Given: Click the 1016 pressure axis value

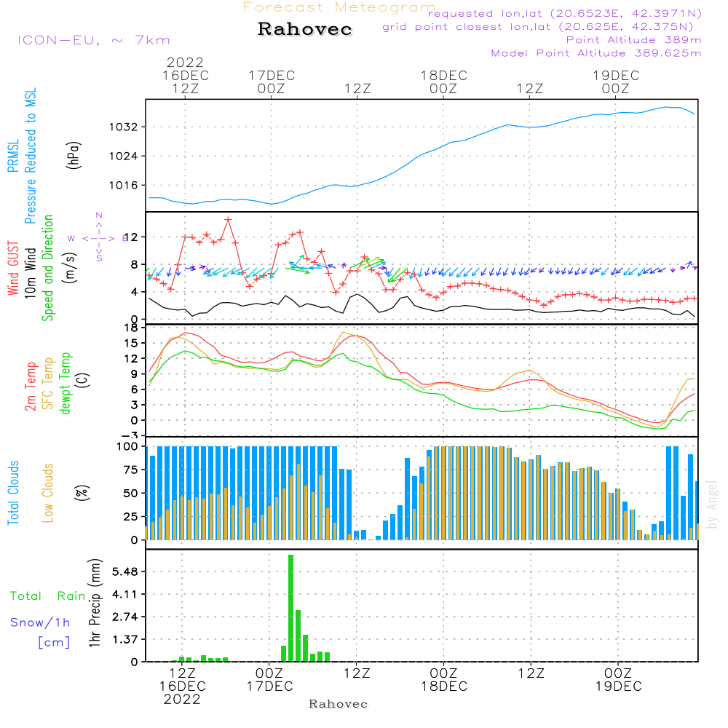Looking at the screenshot, I should pyautogui.click(x=124, y=185).
